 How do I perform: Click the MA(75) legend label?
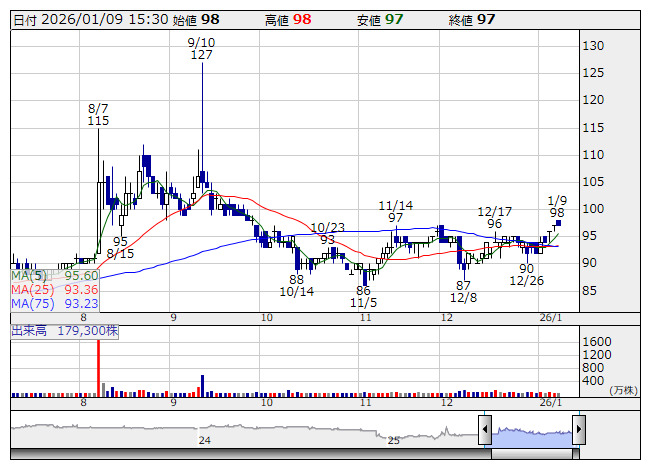[x=29, y=303]
